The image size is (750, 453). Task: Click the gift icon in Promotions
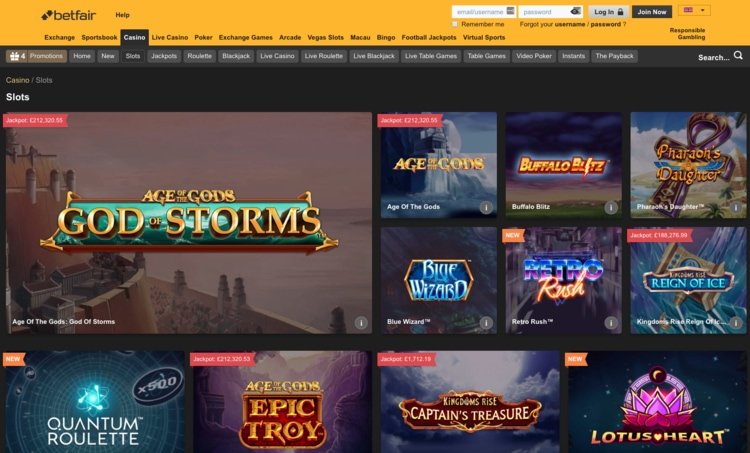(x=14, y=56)
